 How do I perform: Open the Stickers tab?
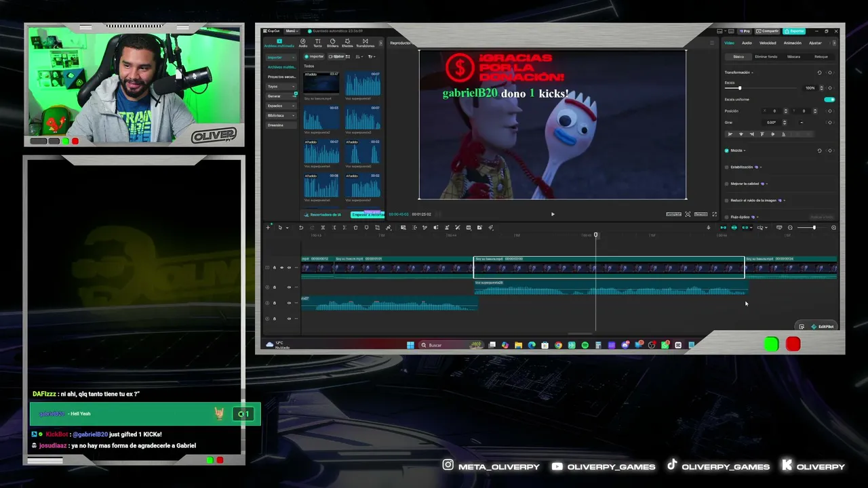(332, 43)
